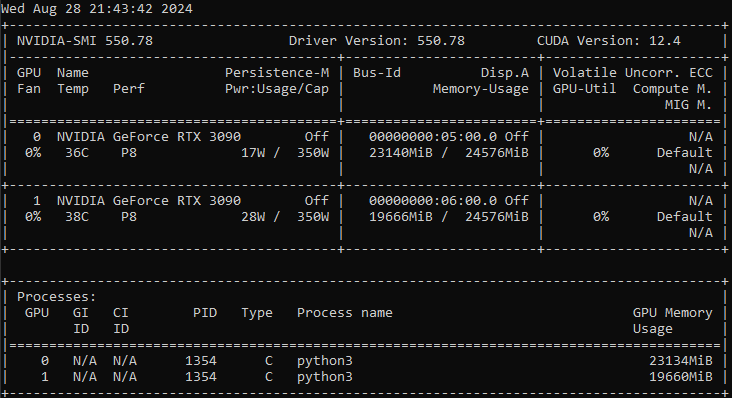Click Default compute mode in 19666MiB row

pyautogui.click(x=685, y=217)
